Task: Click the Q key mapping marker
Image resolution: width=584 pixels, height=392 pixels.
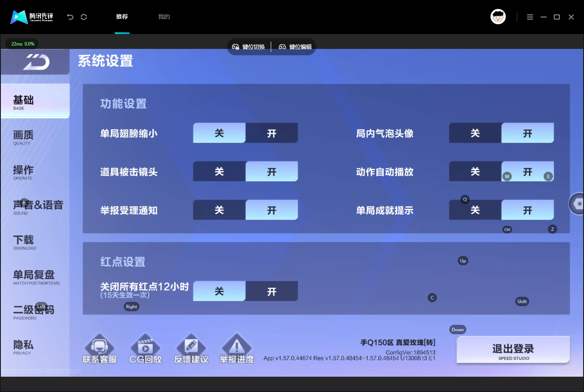Action: pos(465,199)
